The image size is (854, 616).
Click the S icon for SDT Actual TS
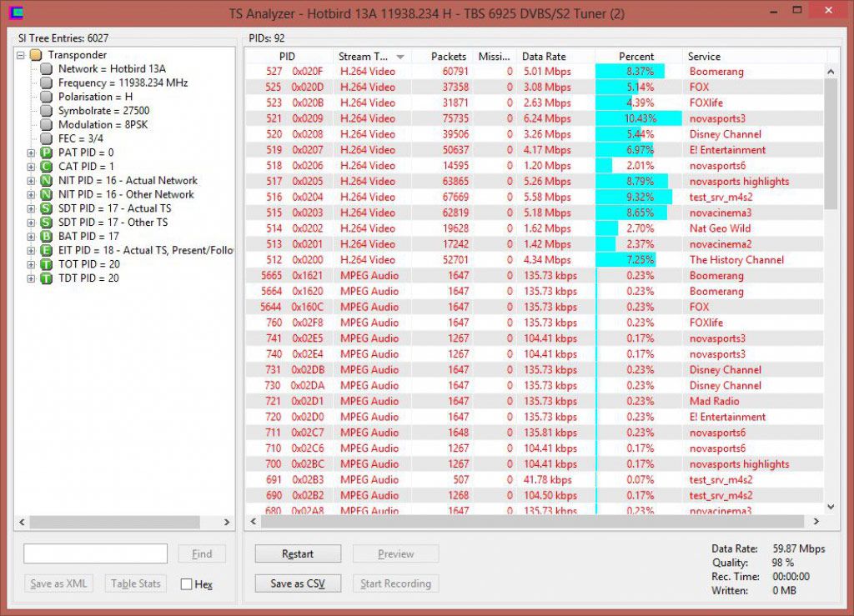pos(46,208)
